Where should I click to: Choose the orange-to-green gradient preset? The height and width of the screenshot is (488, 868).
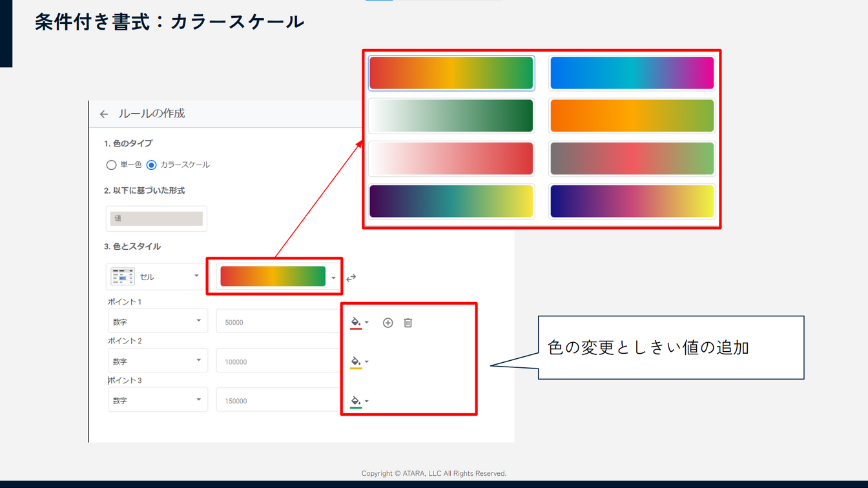[632, 116]
